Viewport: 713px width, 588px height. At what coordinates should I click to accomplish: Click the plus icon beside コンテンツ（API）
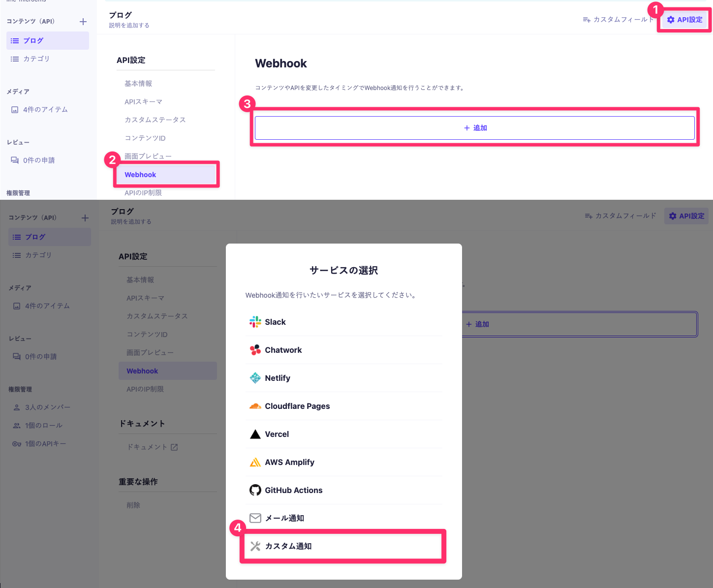point(83,22)
